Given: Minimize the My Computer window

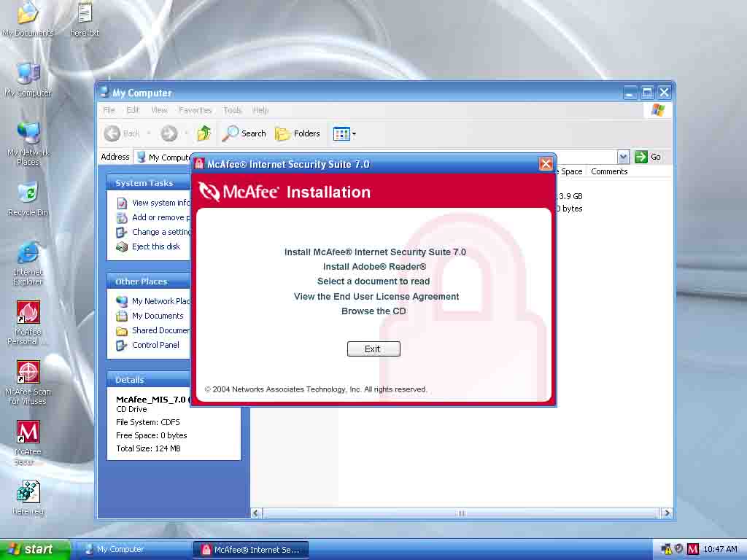Looking at the screenshot, I should pos(630,93).
